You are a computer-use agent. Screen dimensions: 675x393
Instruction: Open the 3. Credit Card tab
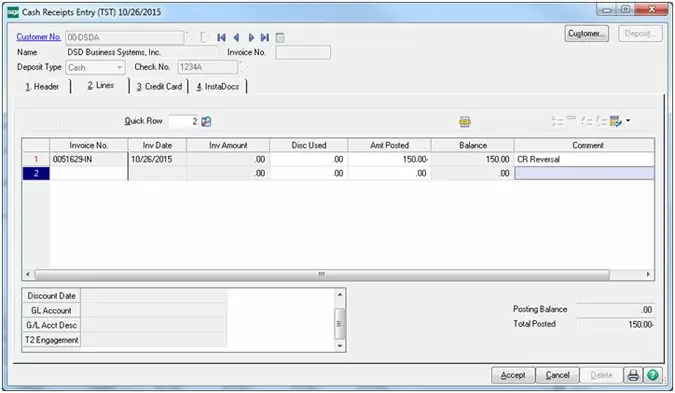pyautogui.click(x=159, y=87)
